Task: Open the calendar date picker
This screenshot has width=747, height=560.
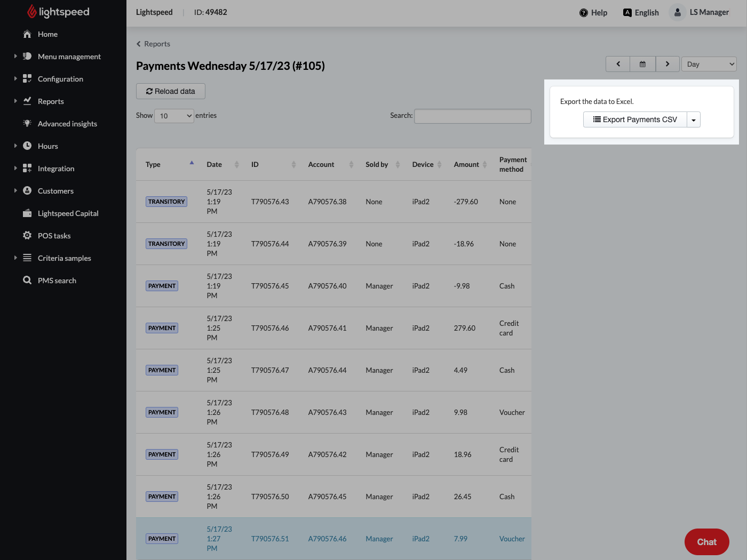Action: 643,64
